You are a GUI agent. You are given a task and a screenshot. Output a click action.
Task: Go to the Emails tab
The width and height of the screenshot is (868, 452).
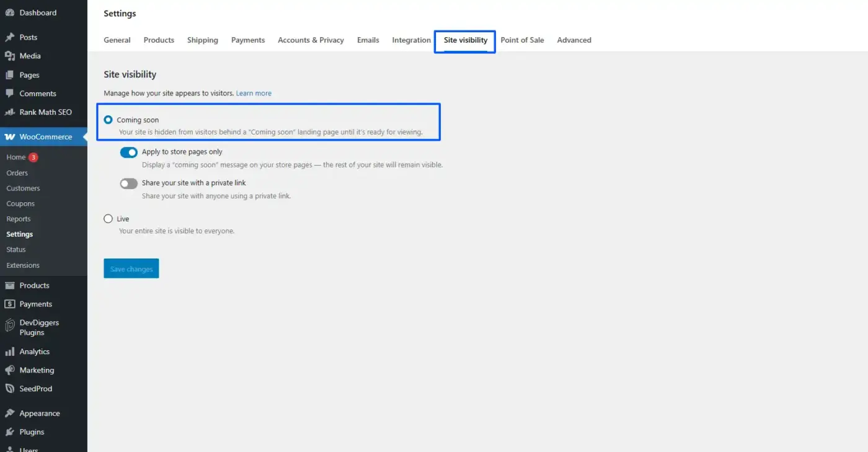click(x=368, y=40)
